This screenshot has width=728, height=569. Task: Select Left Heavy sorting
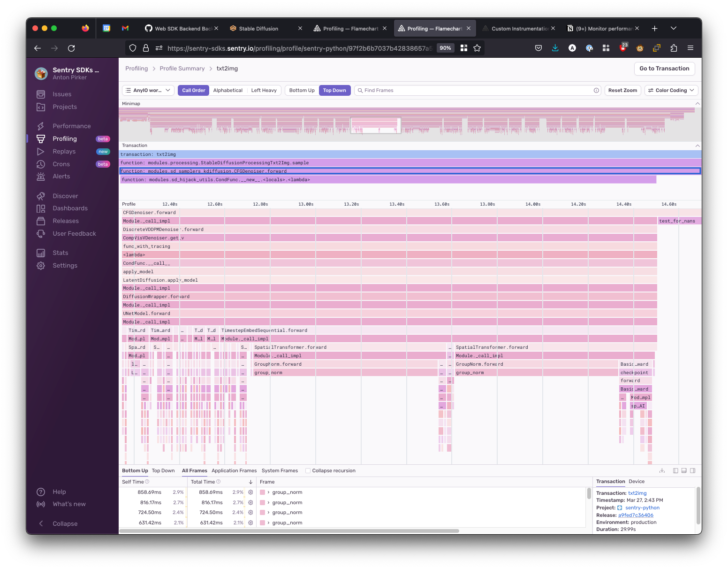(x=264, y=91)
